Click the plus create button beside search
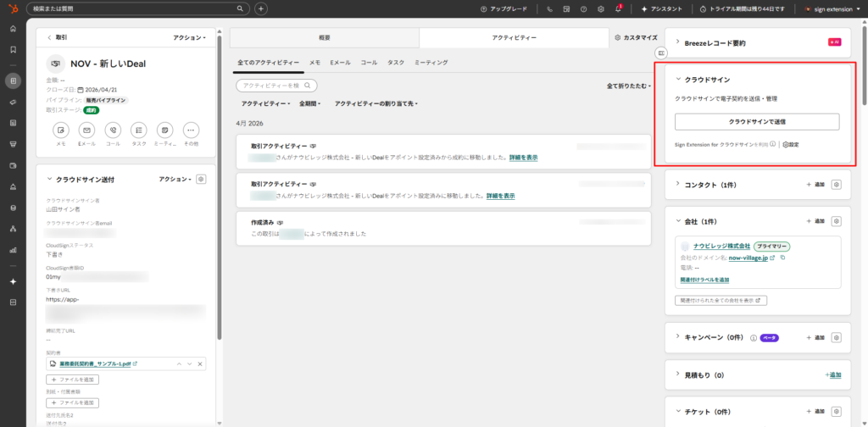Image resolution: width=868 pixels, height=427 pixels. point(261,8)
